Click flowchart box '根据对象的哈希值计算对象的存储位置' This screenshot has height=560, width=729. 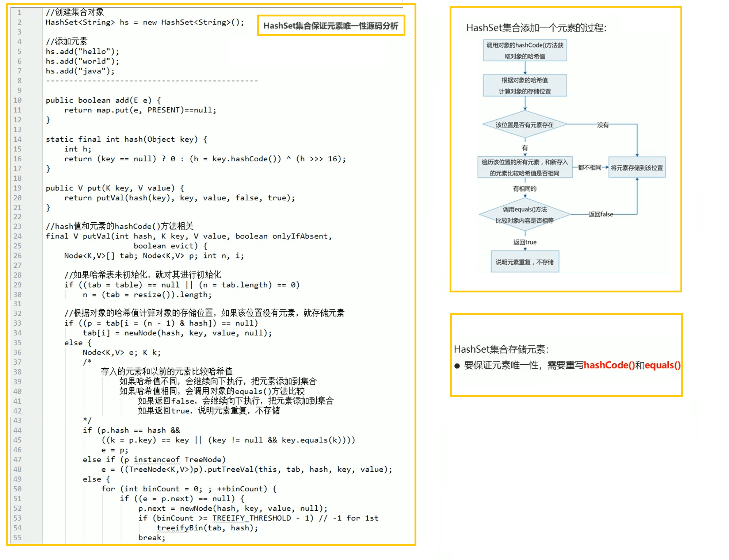tap(525, 85)
